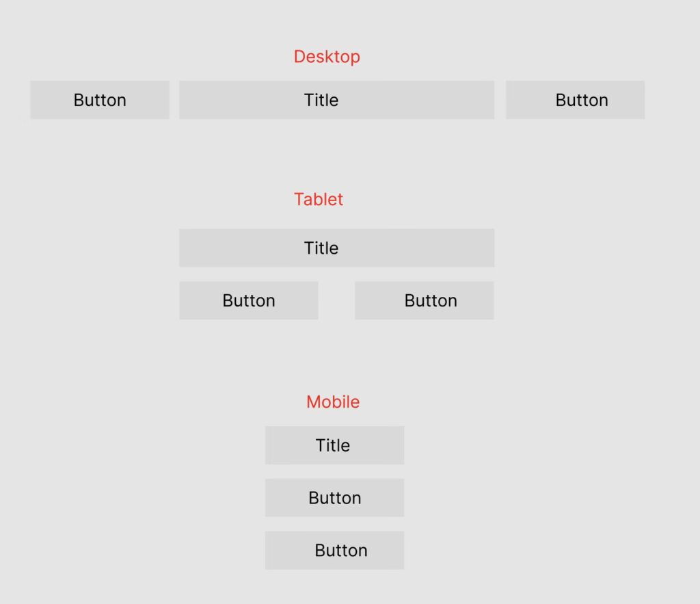Image resolution: width=700 pixels, height=604 pixels.
Task: Pick the narrow Title block below the Mobile label
Action: [334, 445]
